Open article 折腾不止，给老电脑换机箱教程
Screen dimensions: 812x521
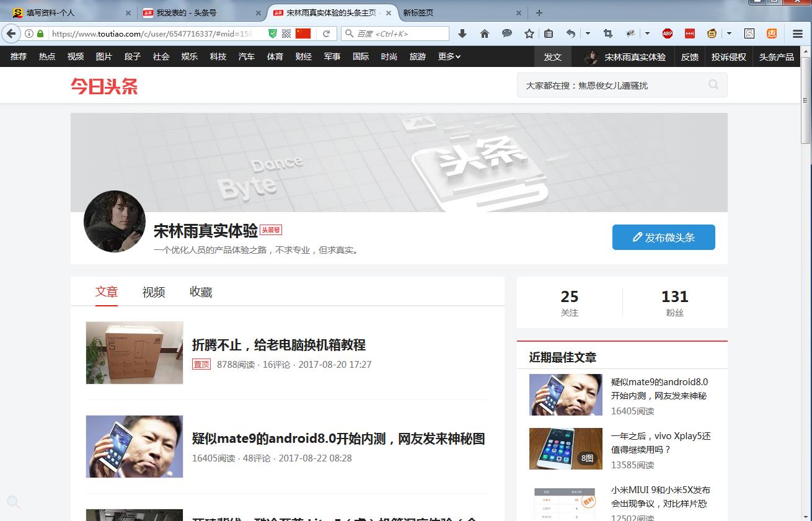click(279, 345)
